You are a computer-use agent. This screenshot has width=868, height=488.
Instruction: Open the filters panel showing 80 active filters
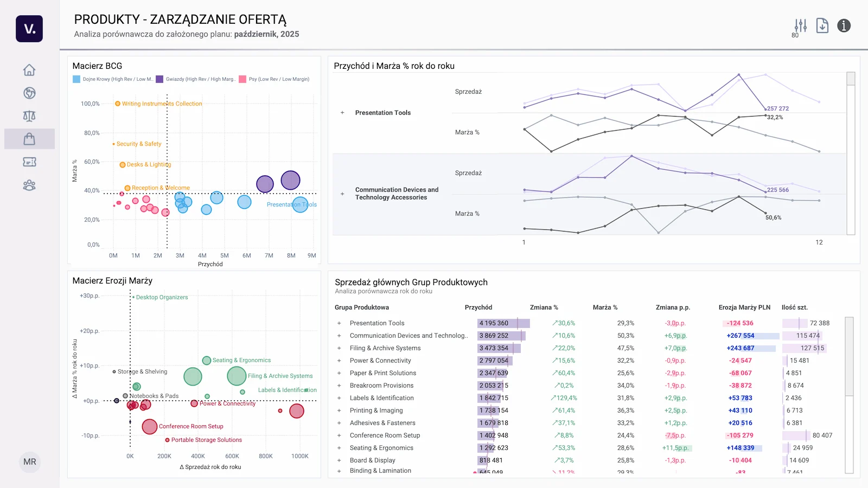(x=800, y=24)
